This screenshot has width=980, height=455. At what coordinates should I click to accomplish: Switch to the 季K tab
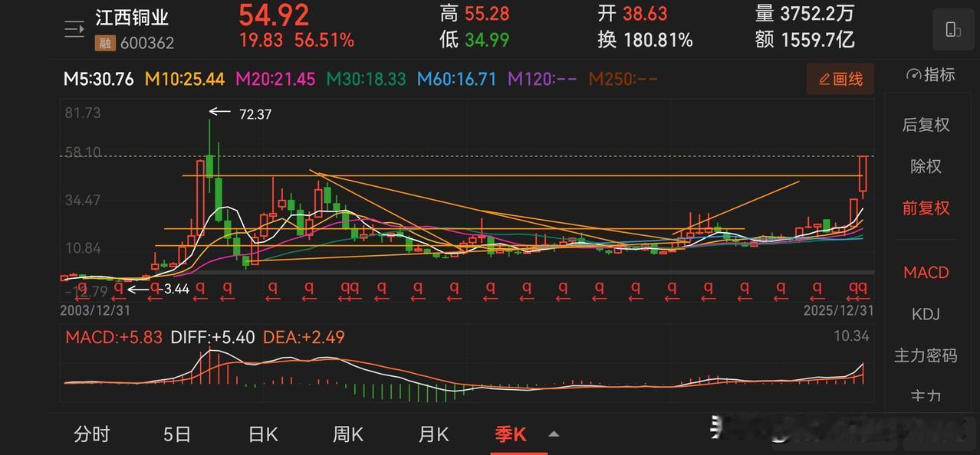coord(511,434)
